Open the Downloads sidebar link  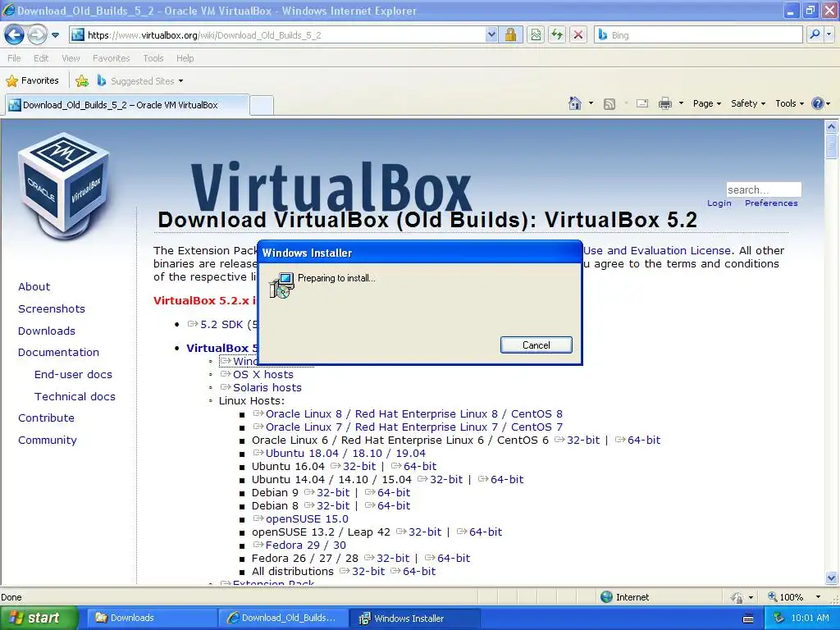click(x=47, y=331)
